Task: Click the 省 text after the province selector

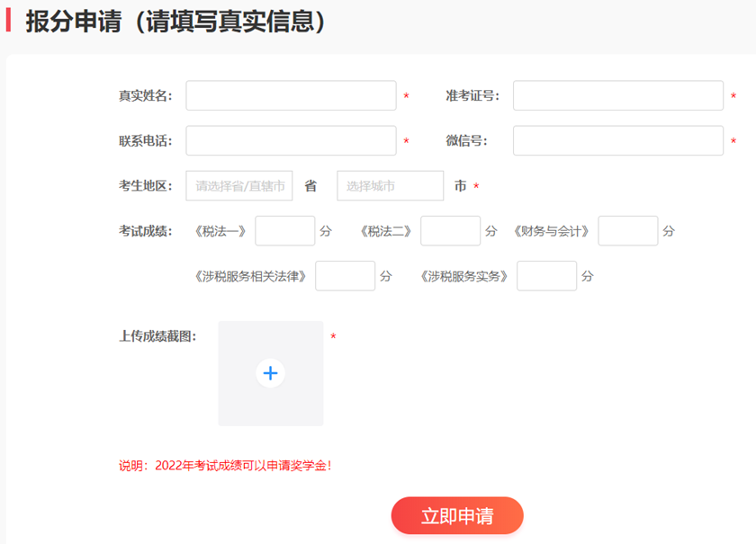Action: click(x=311, y=185)
